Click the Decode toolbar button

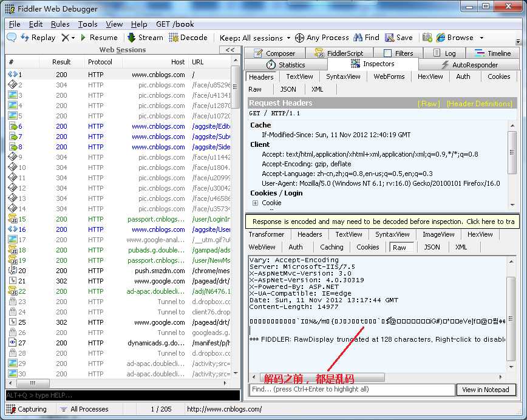188,38
